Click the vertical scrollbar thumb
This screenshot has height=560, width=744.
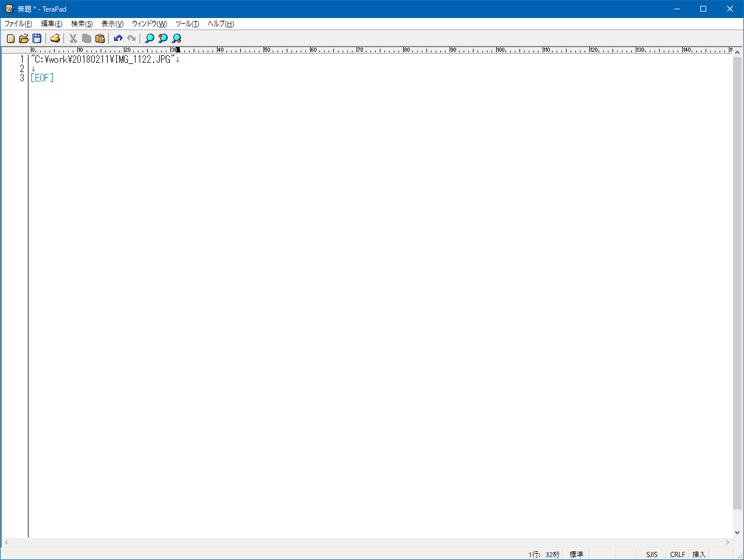click(738, 283)
